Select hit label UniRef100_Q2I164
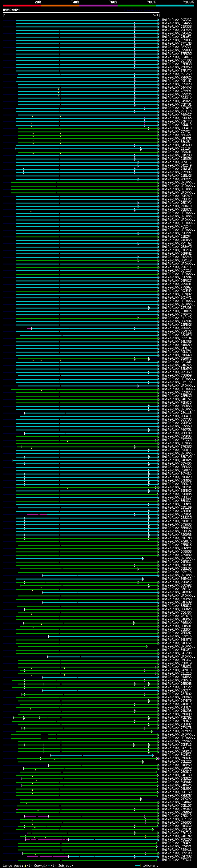The image size is (197, 868). pyautogui.click(x=176, y=149)
